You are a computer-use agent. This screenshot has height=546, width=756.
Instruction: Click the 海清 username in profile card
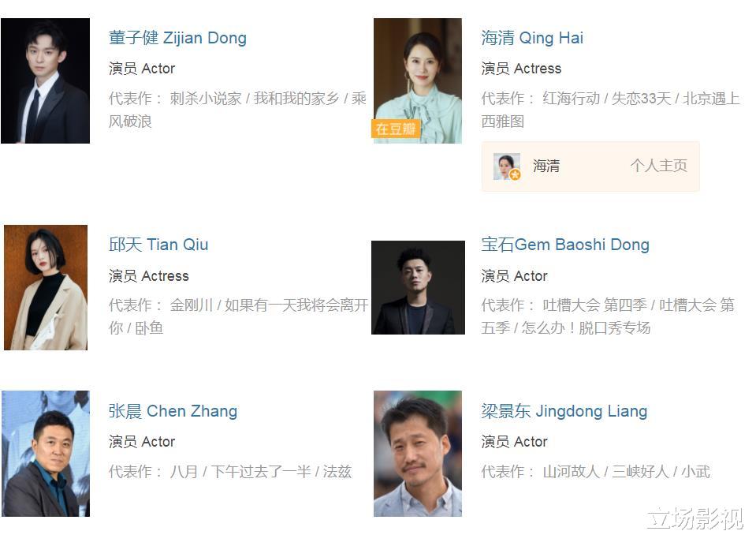click(x=546, y=166)
